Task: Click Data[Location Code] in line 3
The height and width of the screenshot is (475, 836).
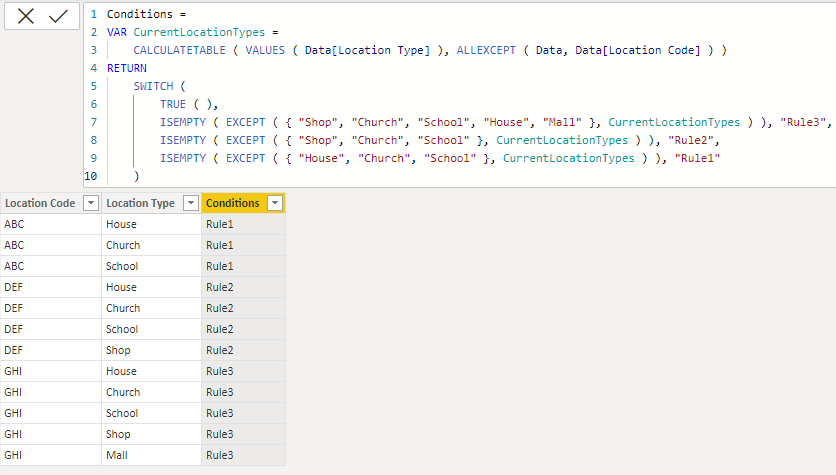Action: pos(638,51)
